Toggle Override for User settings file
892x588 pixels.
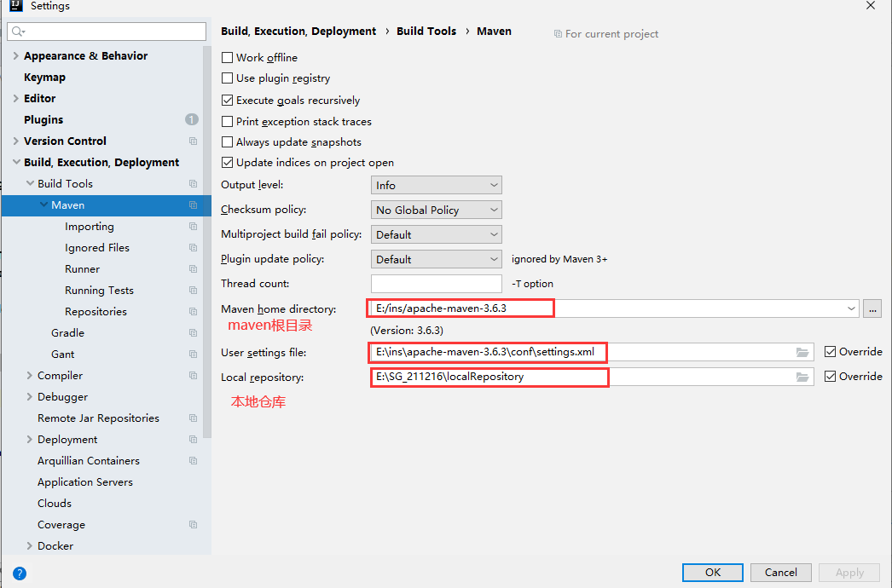830,351
